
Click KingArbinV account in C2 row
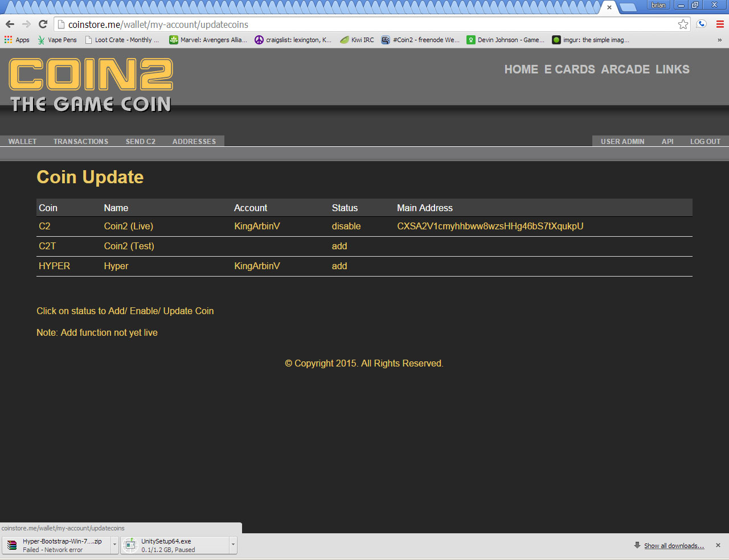(257, 226)
